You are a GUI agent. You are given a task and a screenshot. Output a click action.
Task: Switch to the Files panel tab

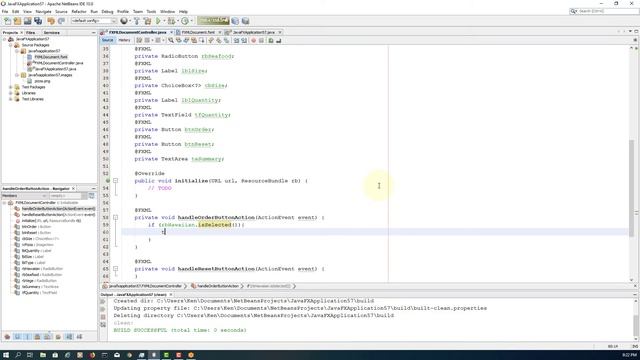(x=31, y=32)
